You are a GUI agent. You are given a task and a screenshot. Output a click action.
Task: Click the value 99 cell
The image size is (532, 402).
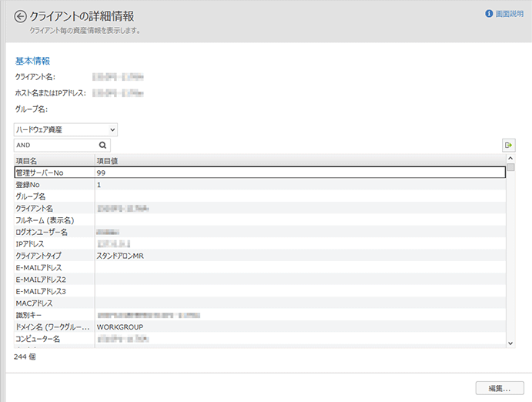[300, 173]
